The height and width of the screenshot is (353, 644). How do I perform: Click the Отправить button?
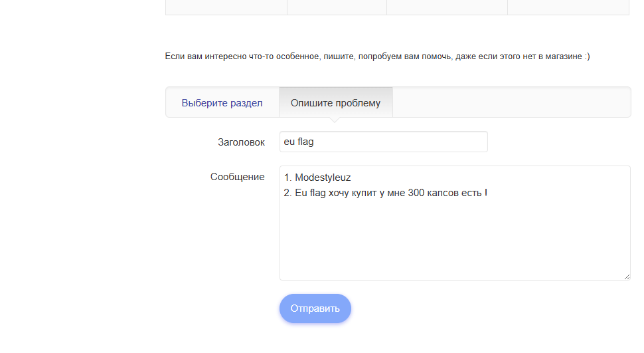point(315,308)
